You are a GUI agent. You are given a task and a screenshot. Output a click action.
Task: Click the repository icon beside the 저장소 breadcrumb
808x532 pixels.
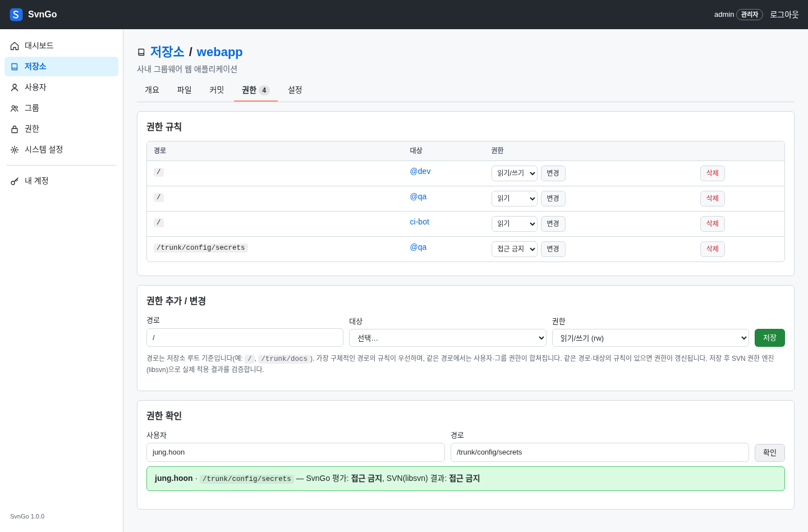pyautogui.click(x=141, y=52)
